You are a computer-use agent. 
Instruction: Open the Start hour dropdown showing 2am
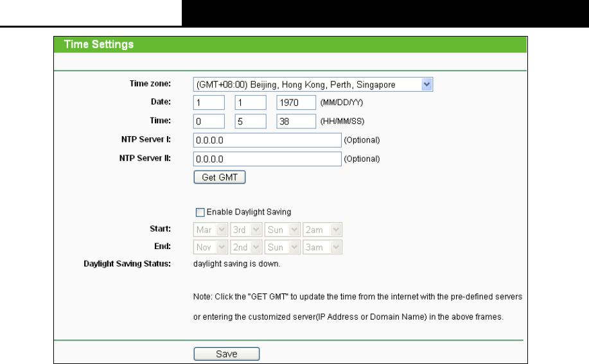[322, 230]
